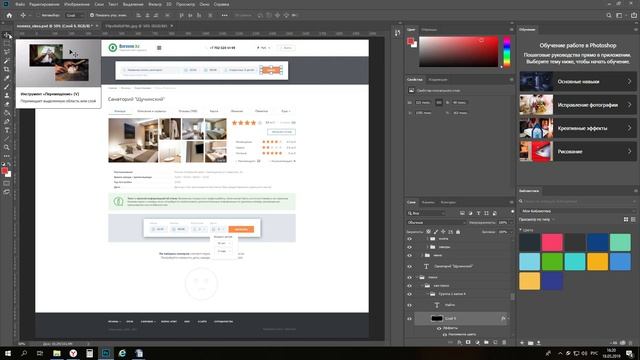Open the Обычные blend mode dropdown
640x360 pixels.
pyautogui.click(x=436, y=222)
